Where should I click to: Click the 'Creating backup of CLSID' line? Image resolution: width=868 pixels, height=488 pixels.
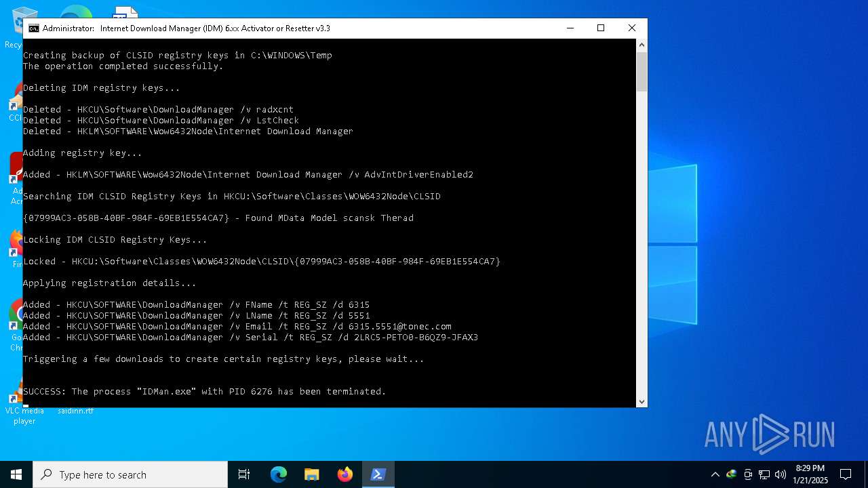[x=178, y=56]
